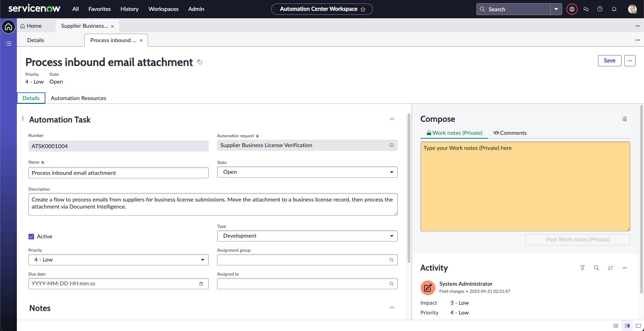This screenshot has width=644, height=331.
Task: Expand the Type dropdown showing Development
Action: 307,236
